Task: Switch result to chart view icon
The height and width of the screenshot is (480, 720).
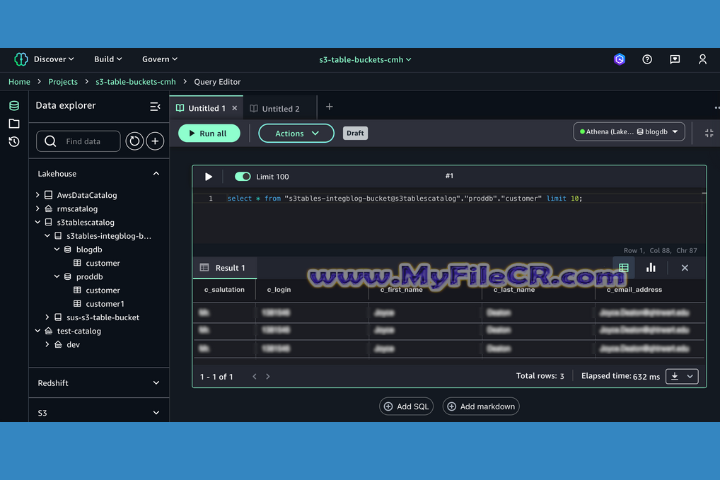Action: 651,268
